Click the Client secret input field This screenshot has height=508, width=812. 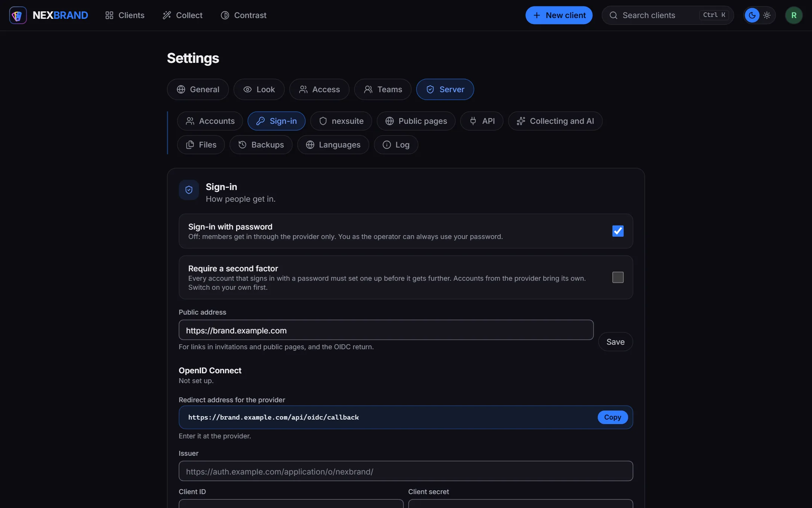(x=521, y=503)
